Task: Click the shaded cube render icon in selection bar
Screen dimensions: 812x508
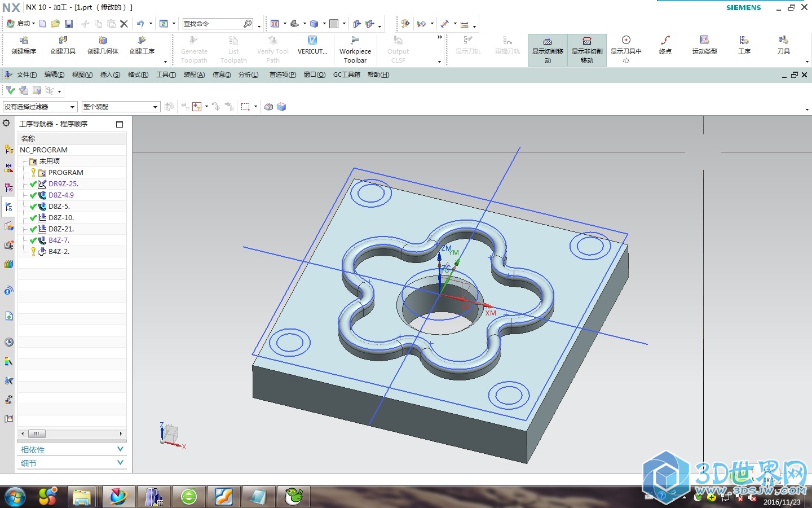Action: tap(281, 107)
